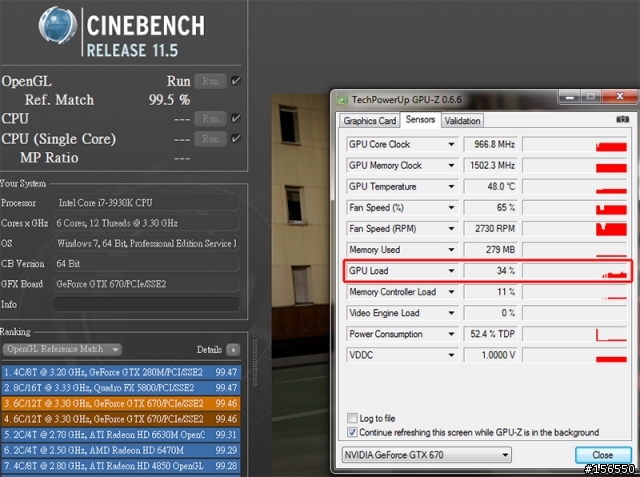The height and width of the screenshot is (477, 640).
Task: Open the GPU Memory Clock sensor dropdown
Action: coord(451,166)
